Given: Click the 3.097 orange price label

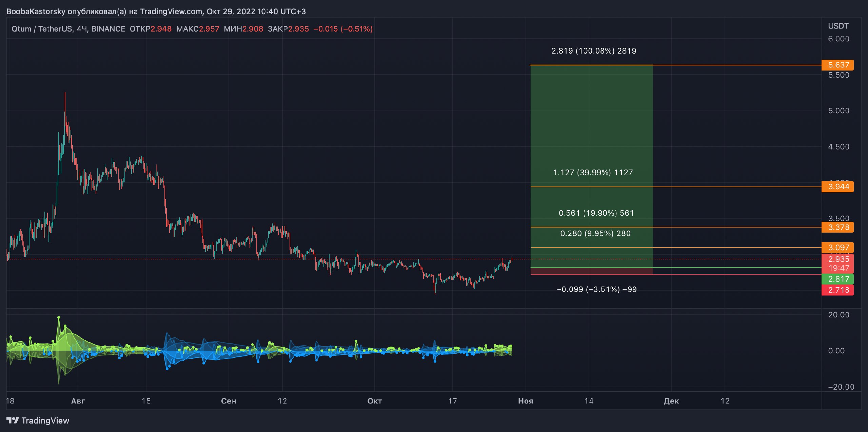Looking at the screenshot, I should (837, 248).
